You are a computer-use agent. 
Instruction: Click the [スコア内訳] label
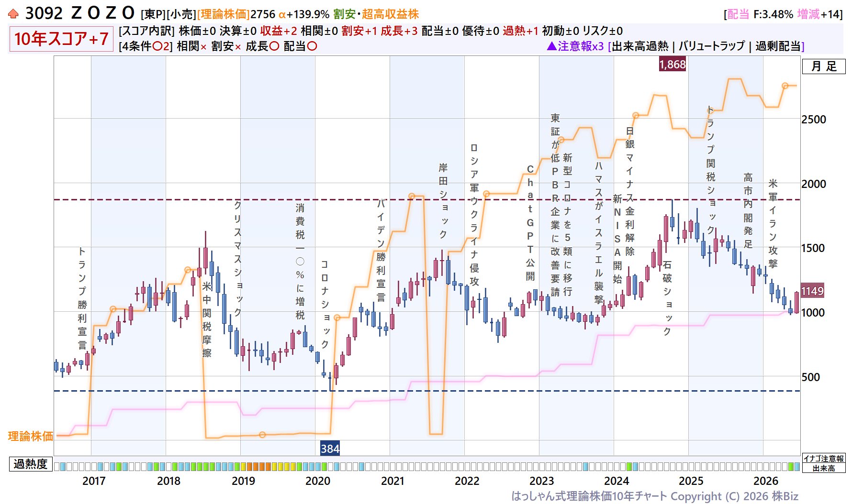point(146,31)
